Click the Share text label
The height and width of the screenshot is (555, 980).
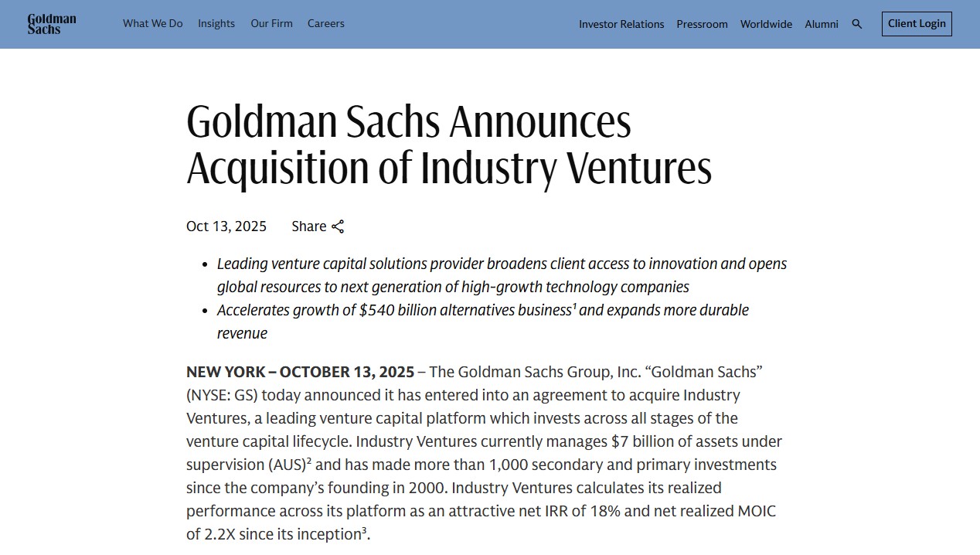[x=308, y=226]
